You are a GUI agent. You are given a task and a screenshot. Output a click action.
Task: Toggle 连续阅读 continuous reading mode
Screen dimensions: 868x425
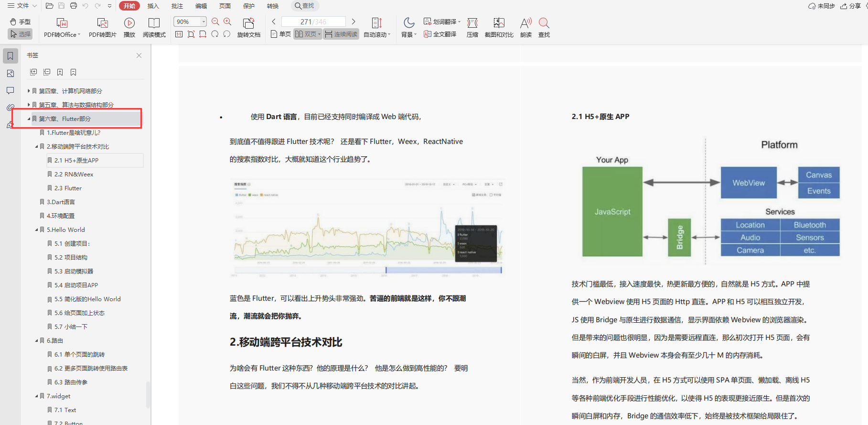pyautogui.click(x=341, y=34)
